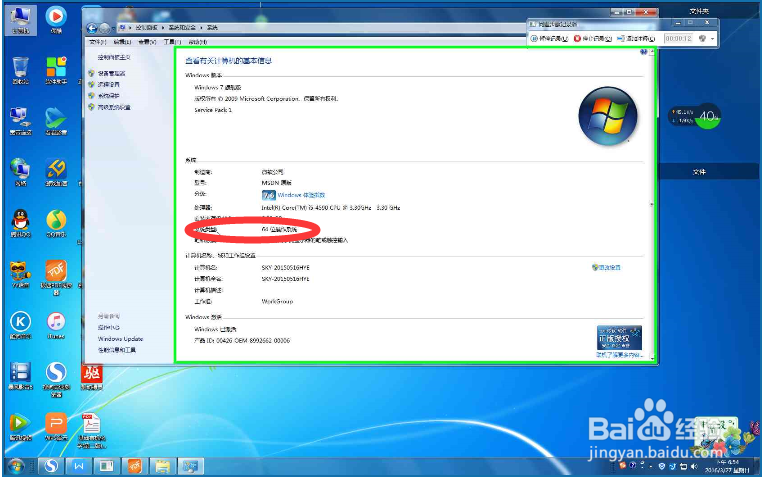Click the window-layout app taskbar button

[x=106, y=466]
